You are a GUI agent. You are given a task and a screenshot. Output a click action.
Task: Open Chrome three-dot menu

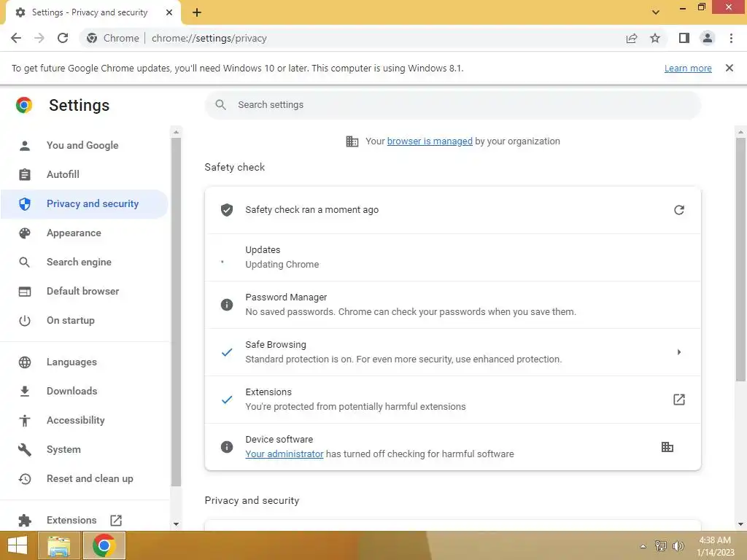click(x=731, y=38)
